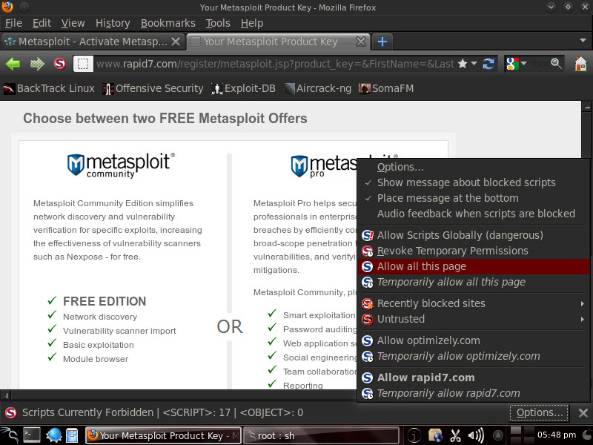Toggle Place message at the bottom

(x=473, y=198)
